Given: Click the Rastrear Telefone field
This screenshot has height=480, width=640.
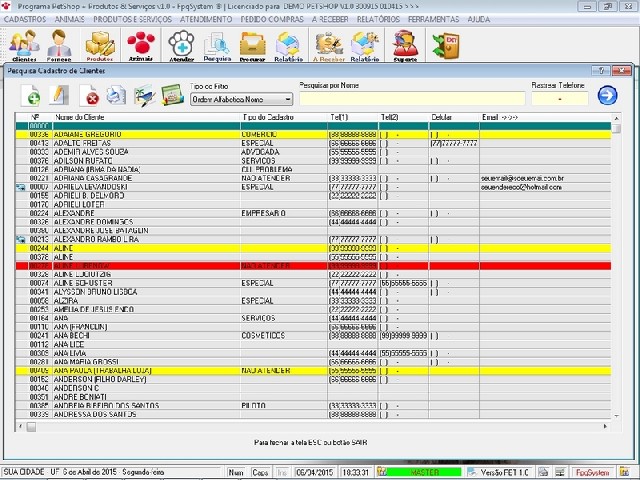Looking at the screenshot, I should (560, 98).
